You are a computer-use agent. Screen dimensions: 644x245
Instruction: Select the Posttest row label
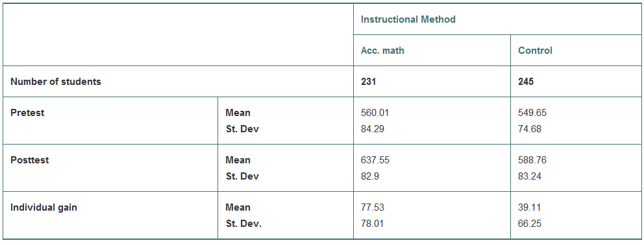point(30,160)
